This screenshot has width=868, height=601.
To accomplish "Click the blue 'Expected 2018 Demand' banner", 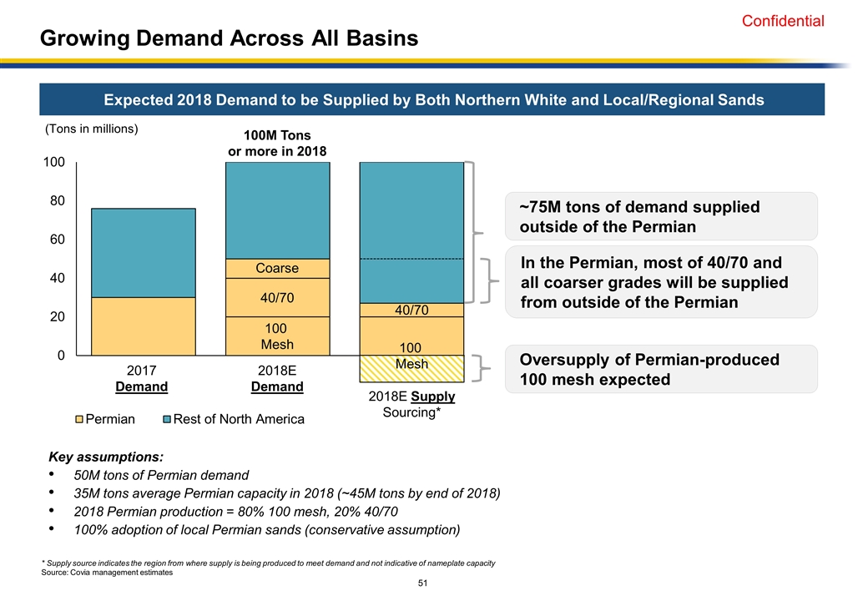I will tap(433, 99).
